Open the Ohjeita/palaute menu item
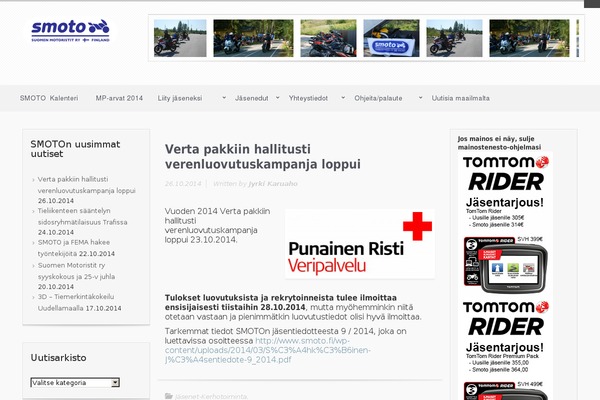The height and width of the screenshot is (400, 600). point(378,98)
